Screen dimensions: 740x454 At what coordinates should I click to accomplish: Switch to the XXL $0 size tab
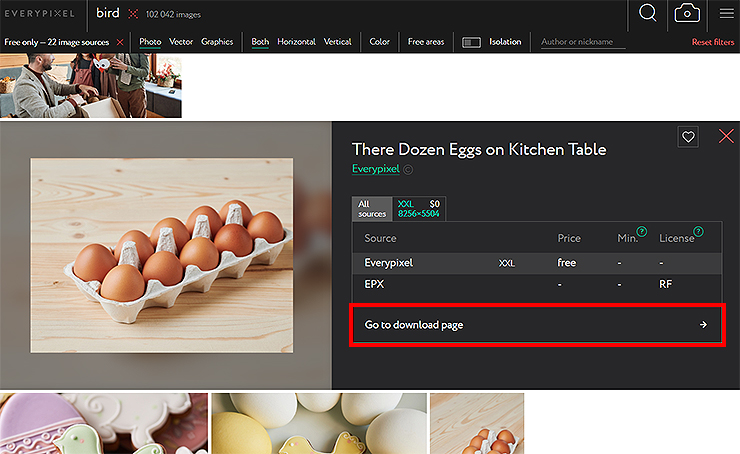(419, 209)
